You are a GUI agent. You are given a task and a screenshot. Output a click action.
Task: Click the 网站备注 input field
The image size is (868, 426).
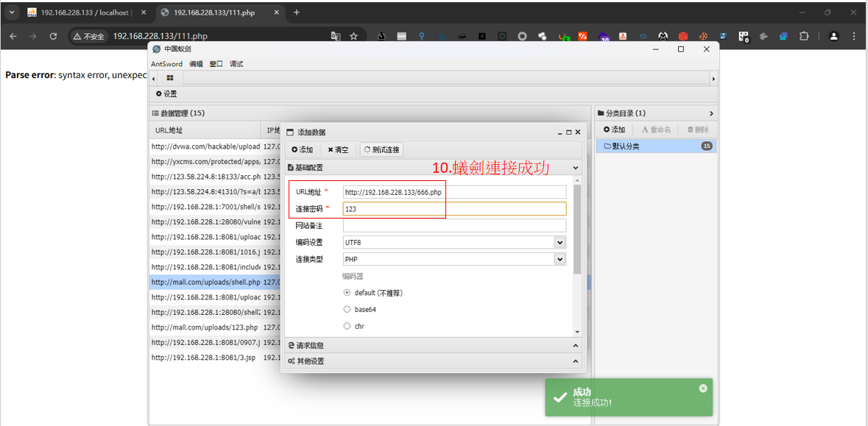pos(454,226)
